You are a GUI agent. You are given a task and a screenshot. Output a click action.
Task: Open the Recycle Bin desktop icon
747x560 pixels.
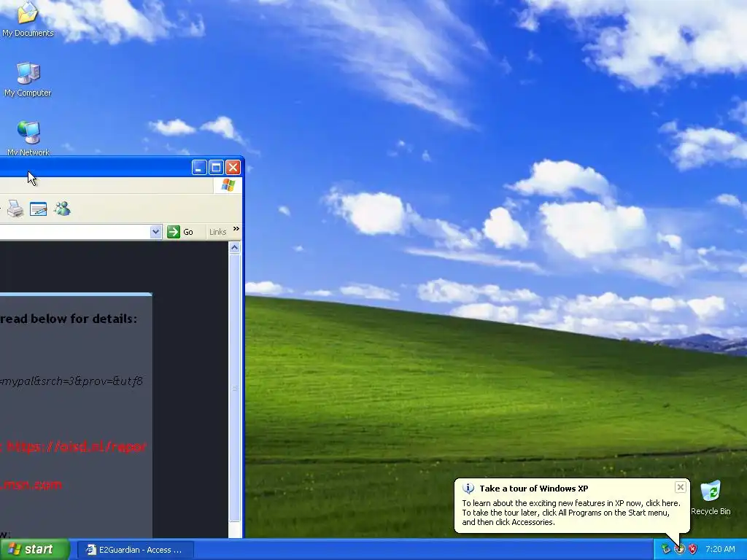(711, 497)
